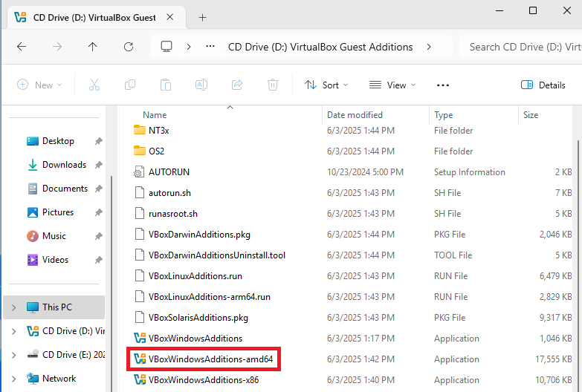
Task: Click the Share icon in toolbar
Action: [237, 85]
